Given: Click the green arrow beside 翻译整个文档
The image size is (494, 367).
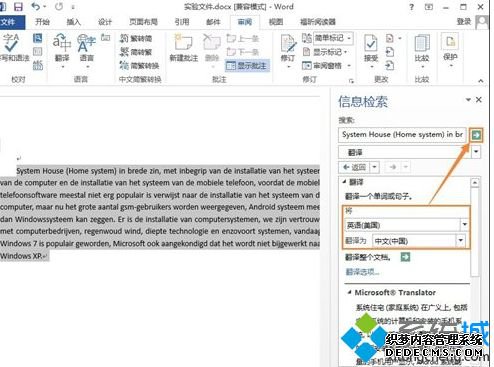Looking at the screenshot, I should coord(405,257).
